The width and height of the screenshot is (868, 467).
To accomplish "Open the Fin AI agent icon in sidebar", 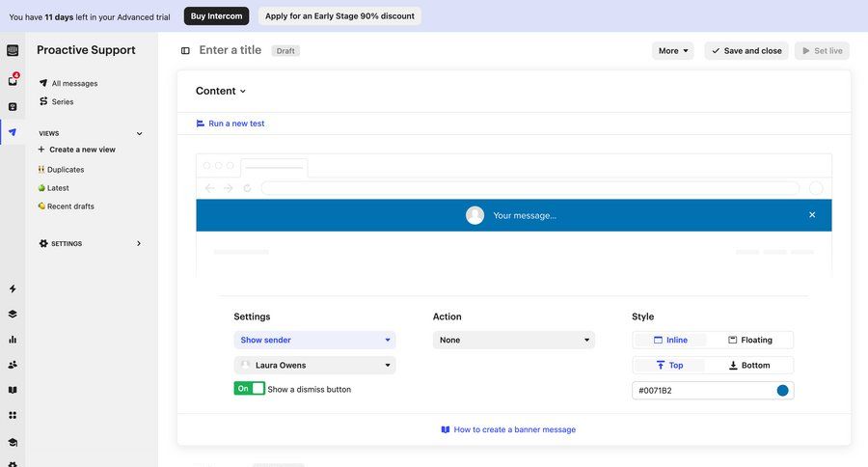I will 13,107.
